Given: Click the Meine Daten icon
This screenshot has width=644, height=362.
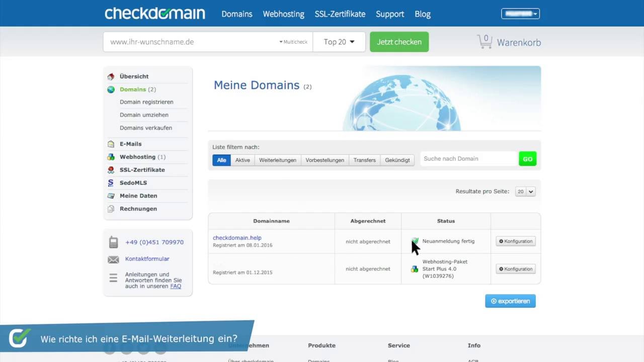Looking at the screenshot, I should point(111,196).
